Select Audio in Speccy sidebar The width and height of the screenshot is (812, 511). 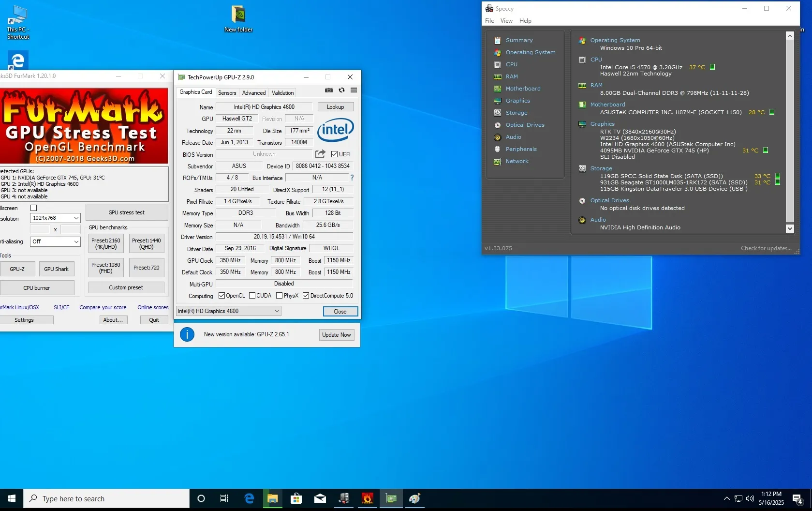click(x=514, y=137)
